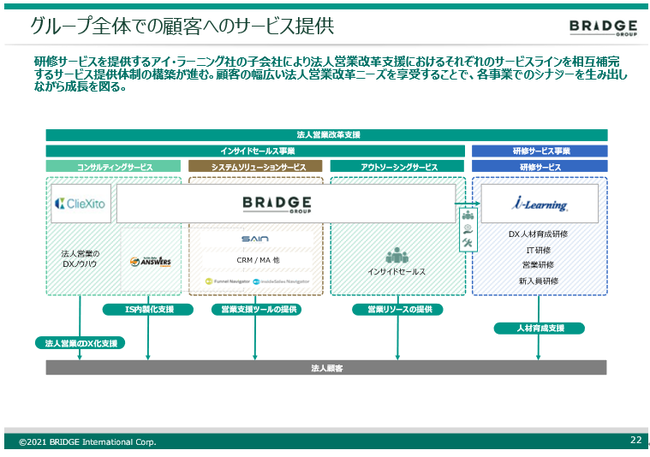
Task: Click the インサイドセールス label under people icon
Action: click(397, 272)
